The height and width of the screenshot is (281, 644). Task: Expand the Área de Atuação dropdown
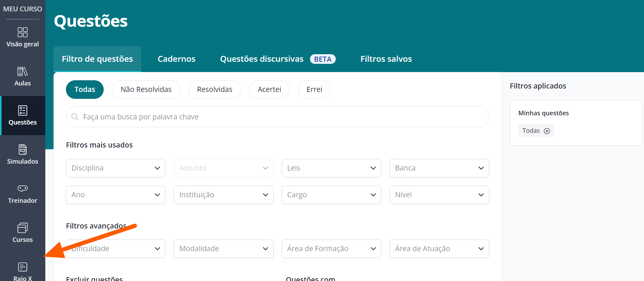point(439,249)
